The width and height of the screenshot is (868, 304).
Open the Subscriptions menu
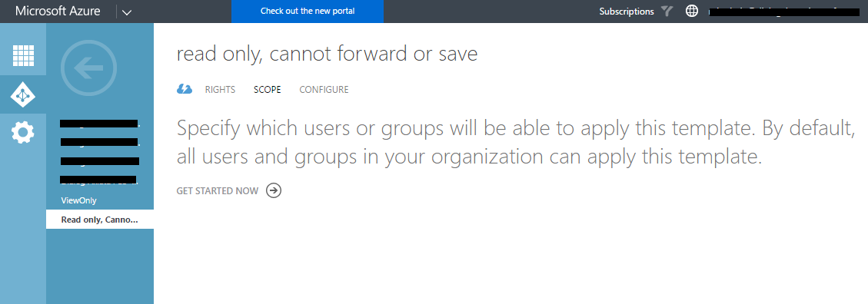pos(626,11)
